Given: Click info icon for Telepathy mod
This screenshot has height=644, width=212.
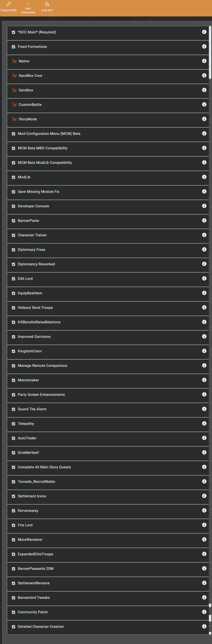Looking at the screenshot, I should coord(204,424).
